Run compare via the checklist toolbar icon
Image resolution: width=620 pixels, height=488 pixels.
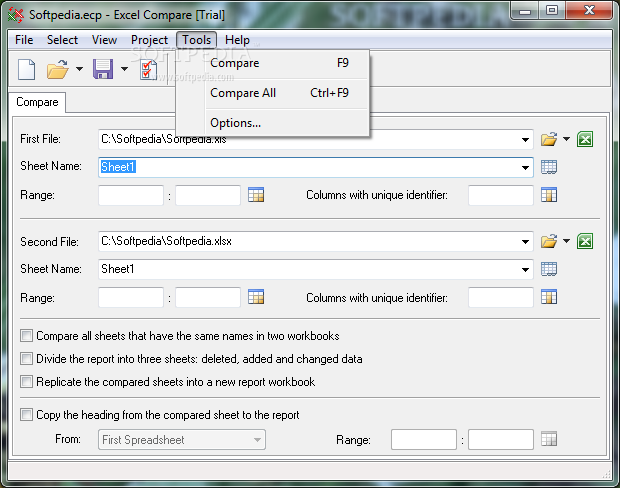coord(148,69)
